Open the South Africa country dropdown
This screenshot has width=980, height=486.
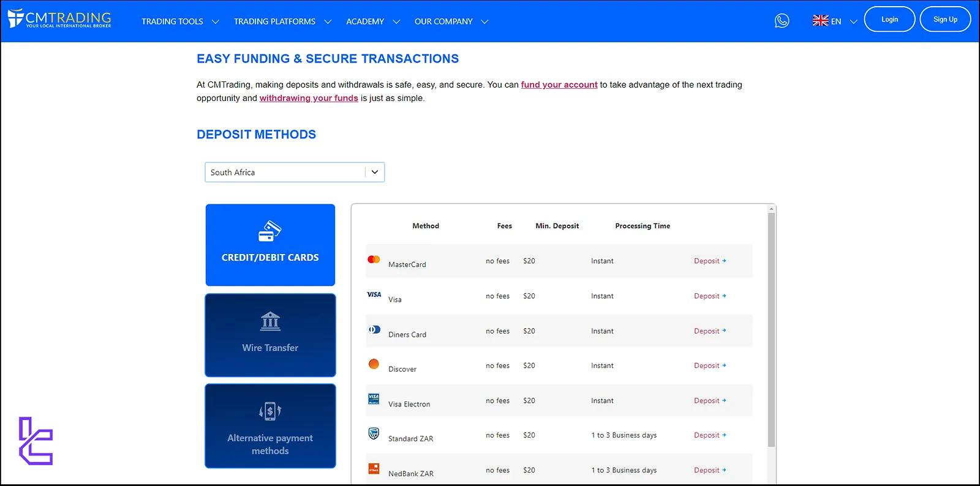[295, 172]
